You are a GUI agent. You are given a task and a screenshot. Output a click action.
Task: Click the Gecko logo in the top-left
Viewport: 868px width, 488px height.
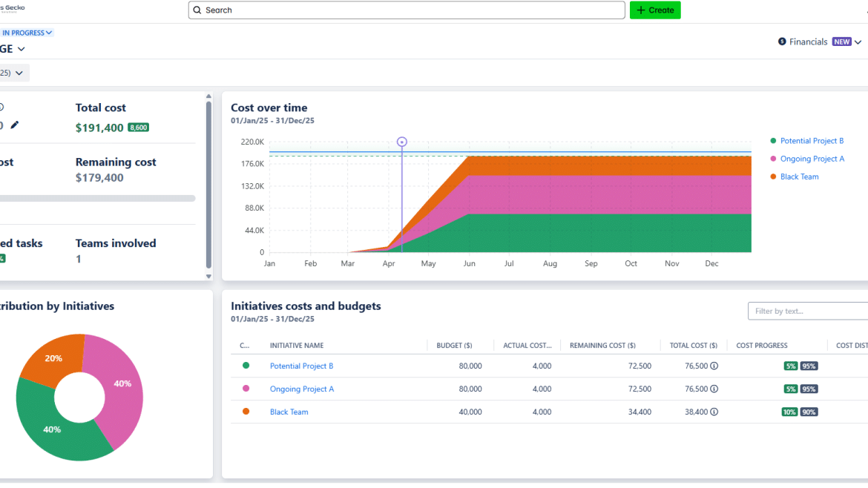tap(13, 7)
